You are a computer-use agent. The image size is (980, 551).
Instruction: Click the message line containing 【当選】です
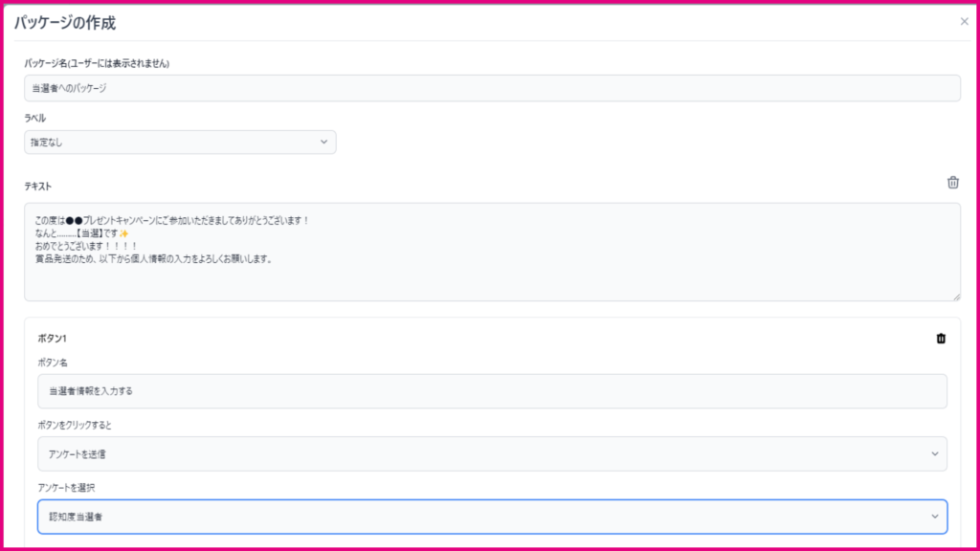[x=82, y=233]
